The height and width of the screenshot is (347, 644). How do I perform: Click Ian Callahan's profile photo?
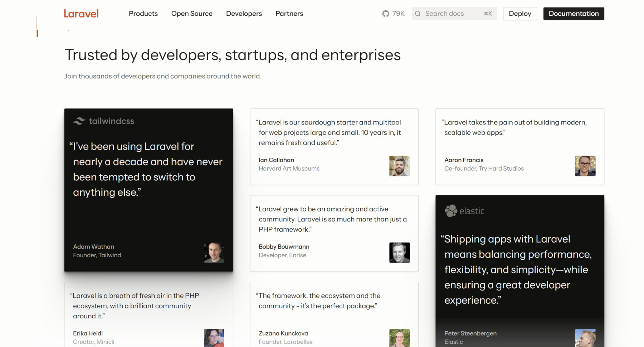coord(399,166)
